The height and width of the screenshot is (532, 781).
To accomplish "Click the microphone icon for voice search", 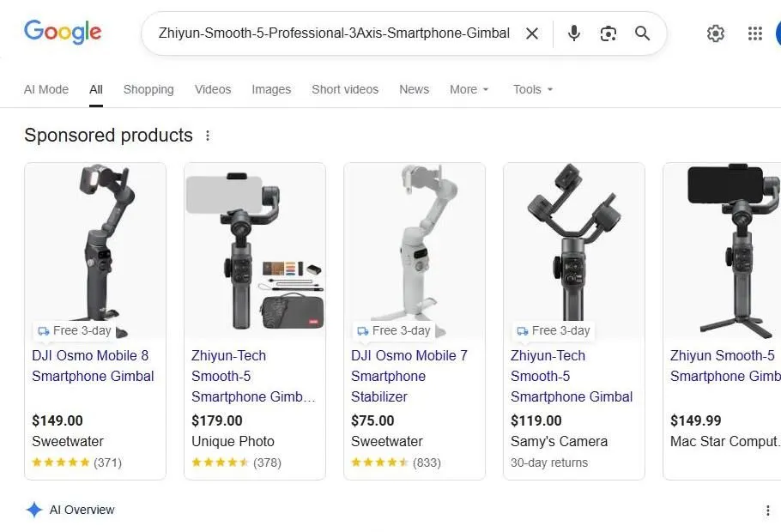I will click(573, 33).
